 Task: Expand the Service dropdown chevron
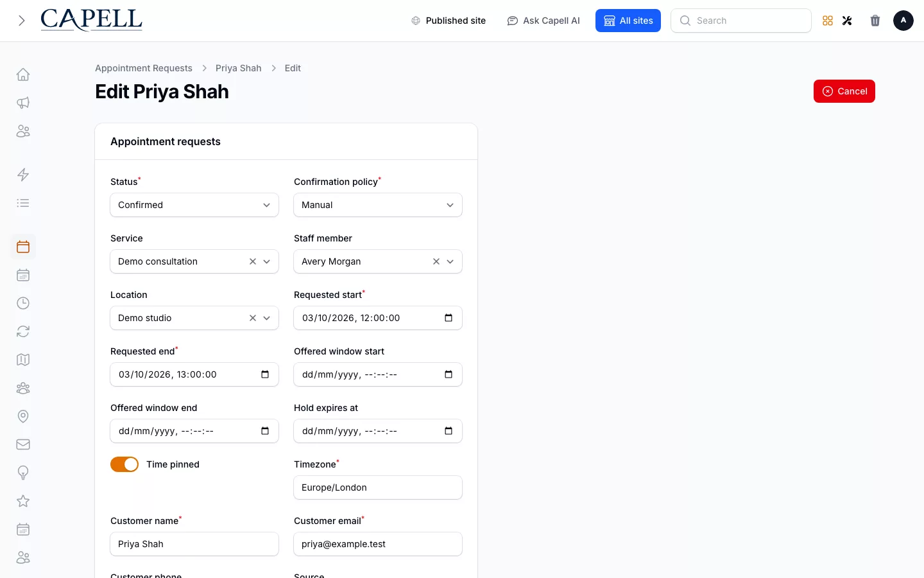point(267,261)
